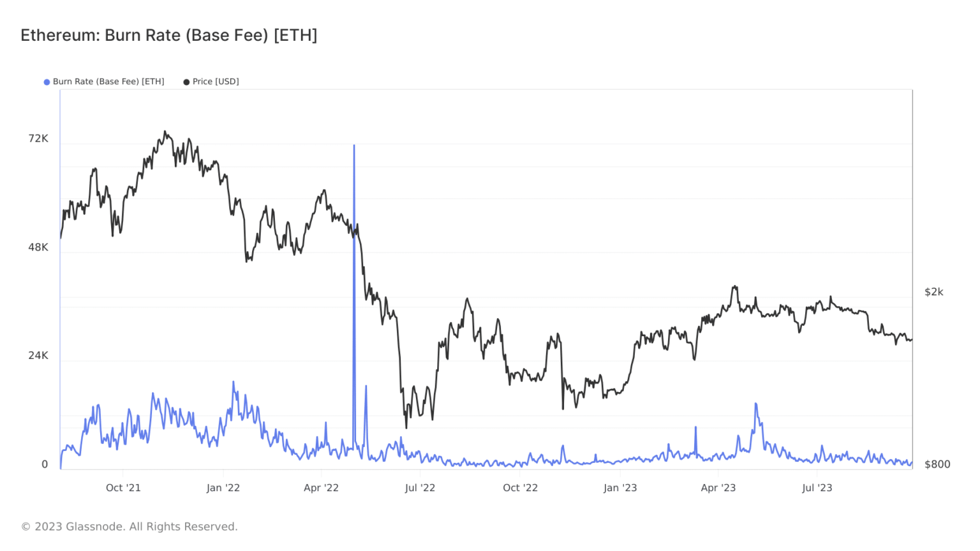The width and height of the screenshot is (980, 551).
Task: Click the blue Burn Rate legend dot
Action: (x=47, y=82)
